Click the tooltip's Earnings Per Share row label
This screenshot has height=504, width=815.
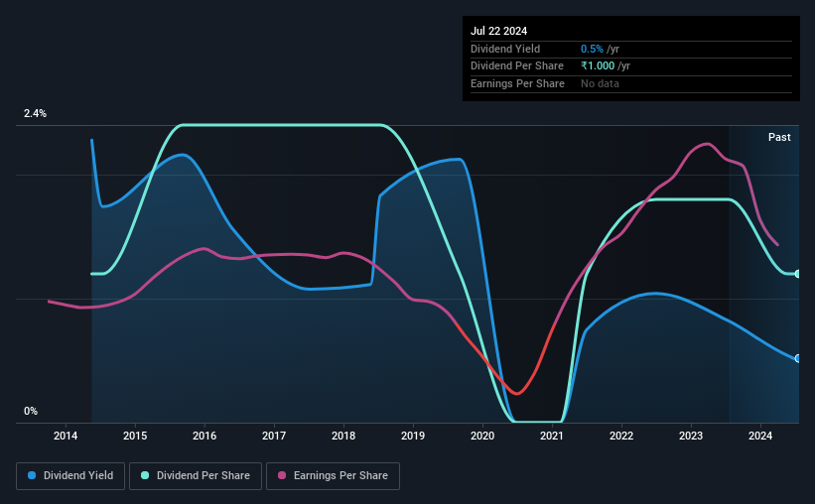[x=518, y=83]
